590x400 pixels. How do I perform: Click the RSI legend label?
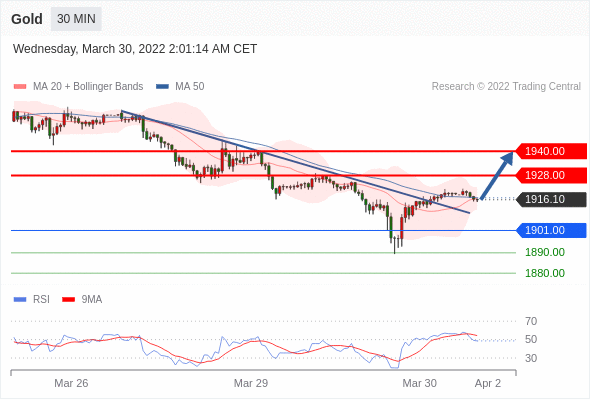[41, 300]
